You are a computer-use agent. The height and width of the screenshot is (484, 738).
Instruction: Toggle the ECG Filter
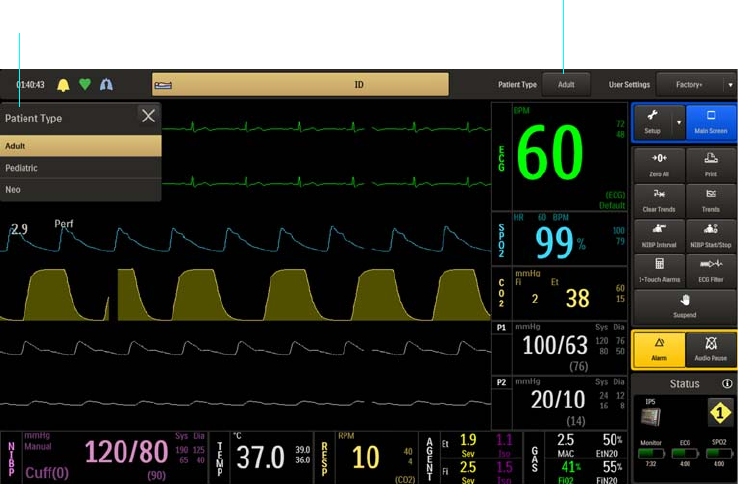(711, 271)
